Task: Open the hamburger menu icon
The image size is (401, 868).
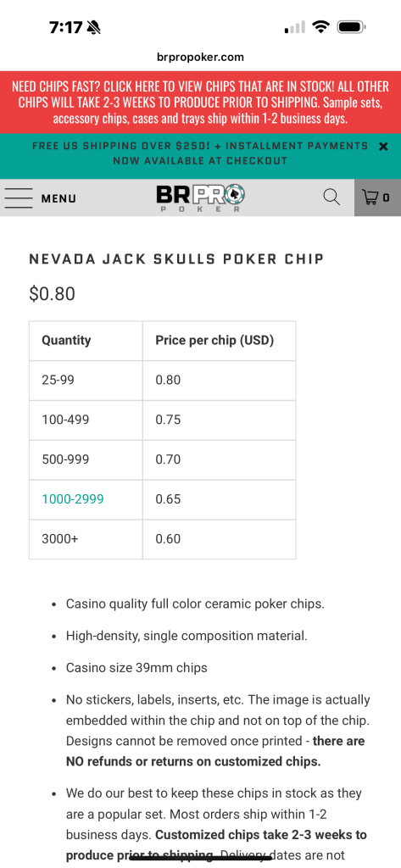Action: point(19,198)
